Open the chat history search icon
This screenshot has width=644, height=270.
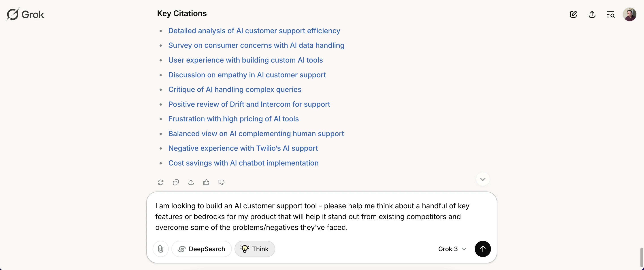coord(610,15)
